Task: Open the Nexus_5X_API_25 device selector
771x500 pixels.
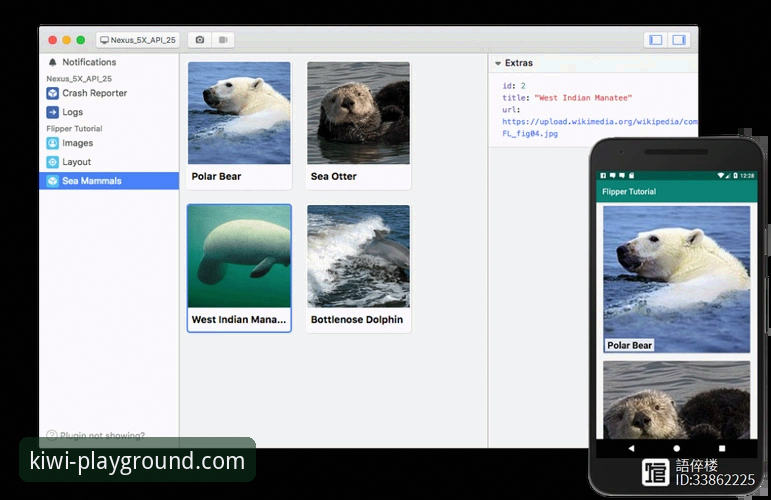Action: [x=138, y=40]
